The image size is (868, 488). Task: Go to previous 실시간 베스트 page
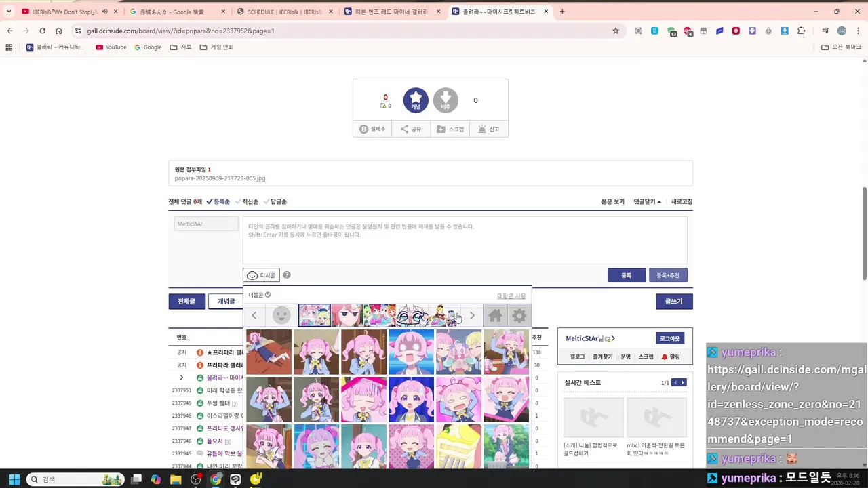tap(675, 383)
